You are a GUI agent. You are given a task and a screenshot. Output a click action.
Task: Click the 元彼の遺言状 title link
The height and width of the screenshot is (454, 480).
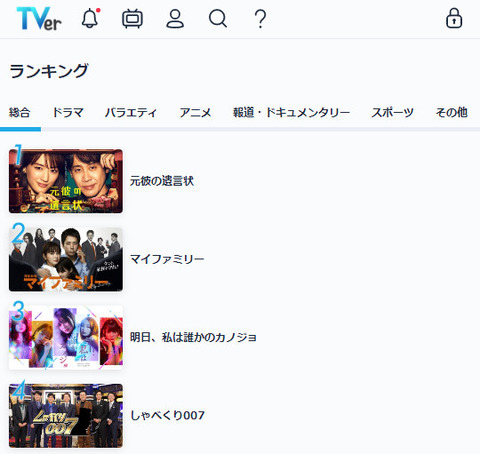coord(162,181)
